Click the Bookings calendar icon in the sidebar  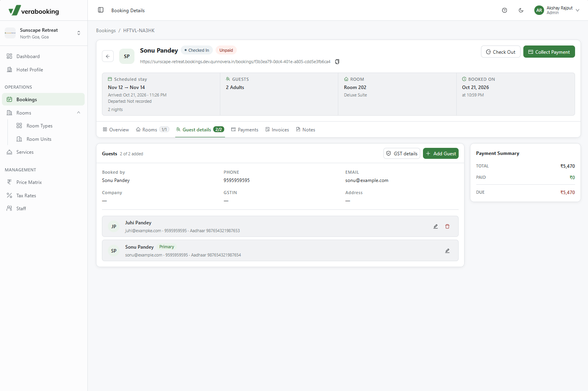(9, 99)
